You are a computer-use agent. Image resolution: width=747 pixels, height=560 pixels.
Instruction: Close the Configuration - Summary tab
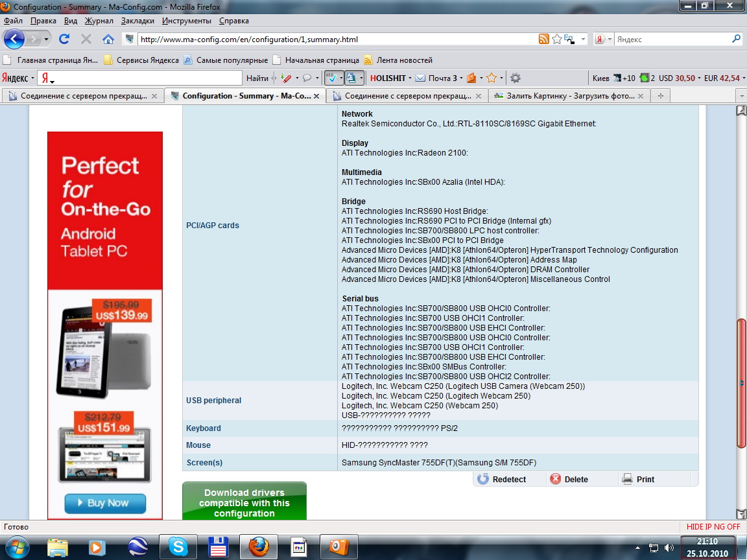(x=316, y=96)
